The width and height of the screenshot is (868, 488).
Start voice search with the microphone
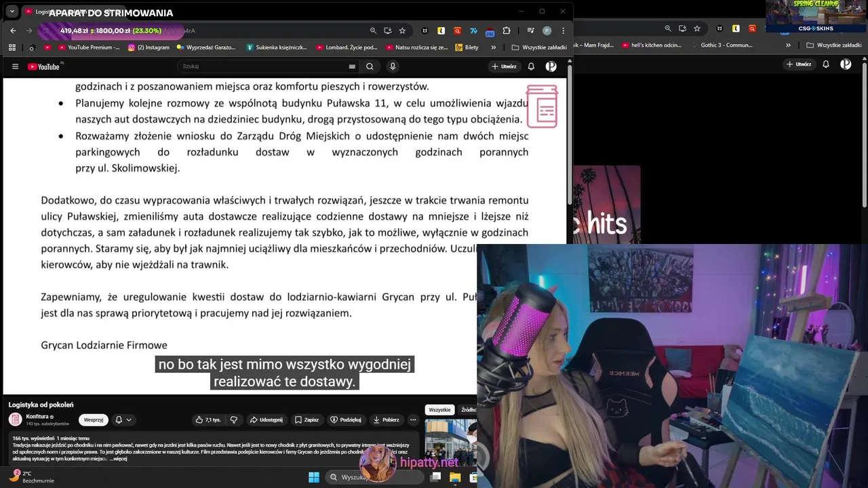[x=393, y=66]
